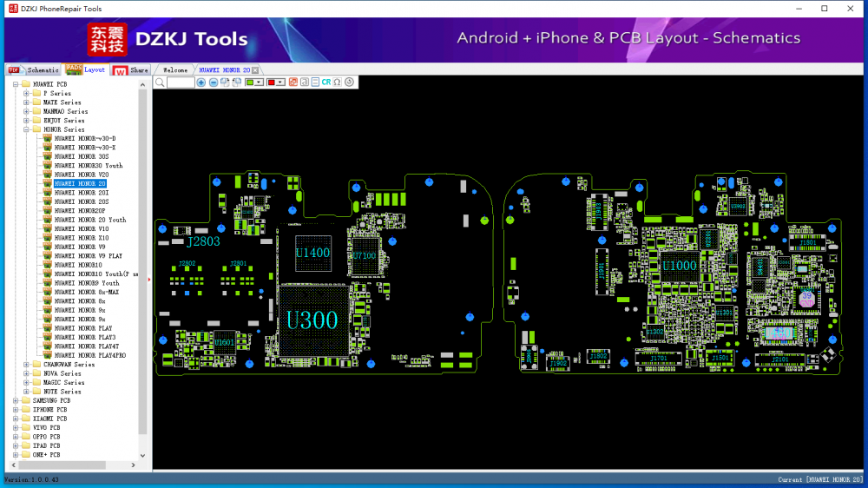This screenshot has width=868, height=488.
Task: Open the green color dropdown
Action: click(x=260, y=82)
